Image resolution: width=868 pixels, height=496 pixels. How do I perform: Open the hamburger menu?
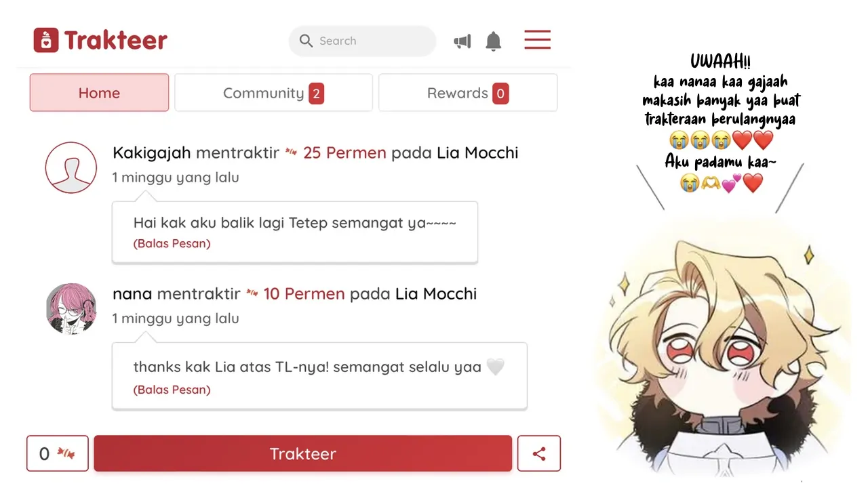point(537,40)
